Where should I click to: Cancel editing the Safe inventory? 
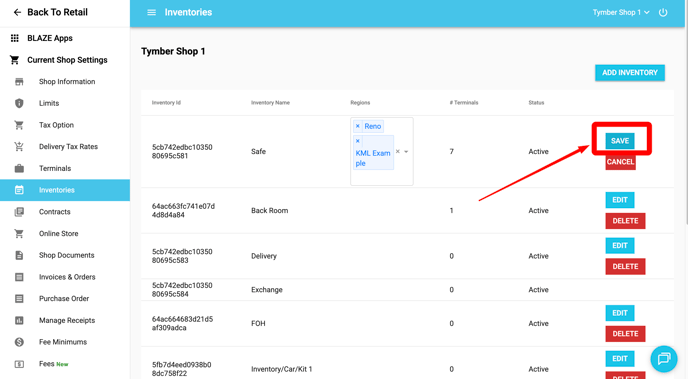620,162
